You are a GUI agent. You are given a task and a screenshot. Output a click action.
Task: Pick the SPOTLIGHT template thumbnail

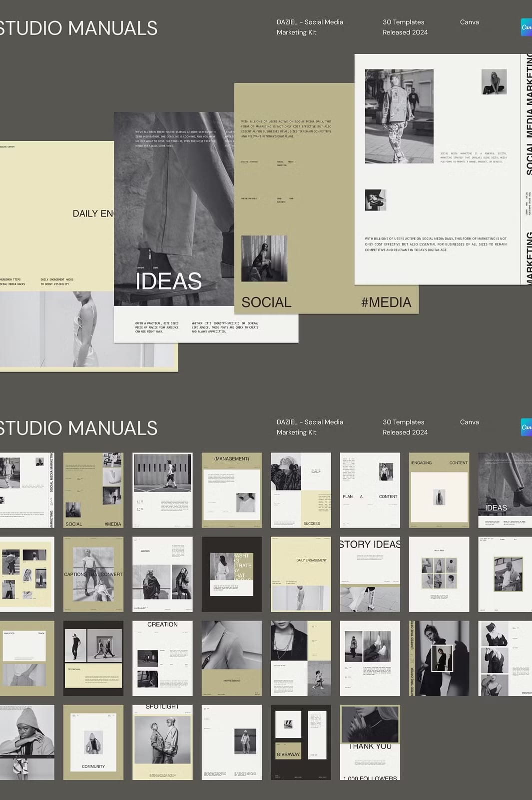[x=162, y=742]
